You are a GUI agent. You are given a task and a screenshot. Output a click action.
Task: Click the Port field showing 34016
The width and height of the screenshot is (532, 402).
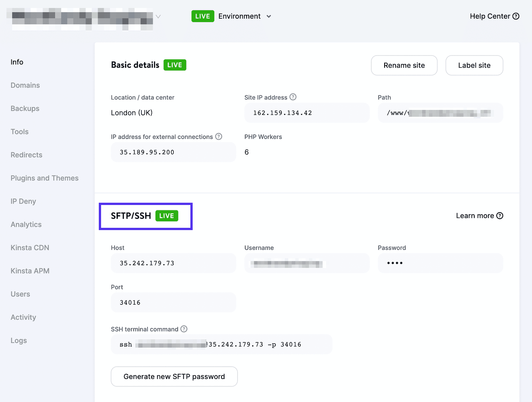point(173,302)
